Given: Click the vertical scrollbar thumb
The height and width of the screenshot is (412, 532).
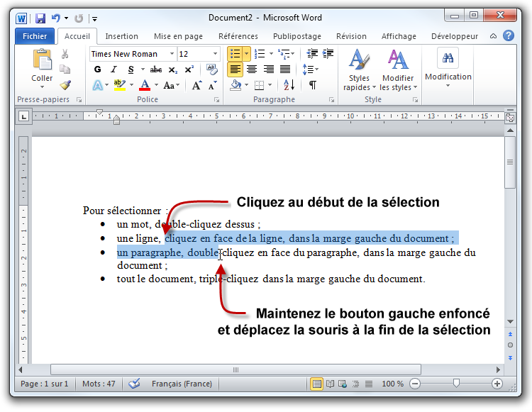Looking at the screenshot, I should pos(509,162).
